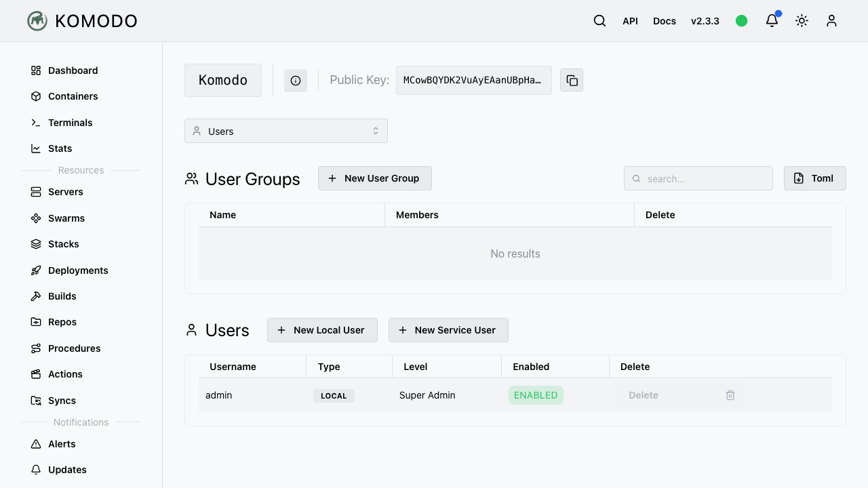Click the Komodo name box

coord(223,80)
